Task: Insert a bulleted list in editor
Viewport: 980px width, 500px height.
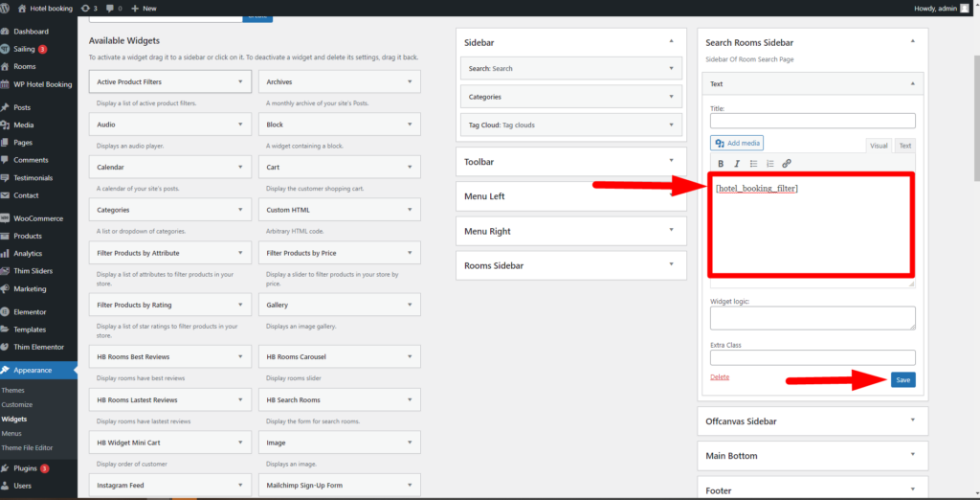Action: [x=753, y=164]
